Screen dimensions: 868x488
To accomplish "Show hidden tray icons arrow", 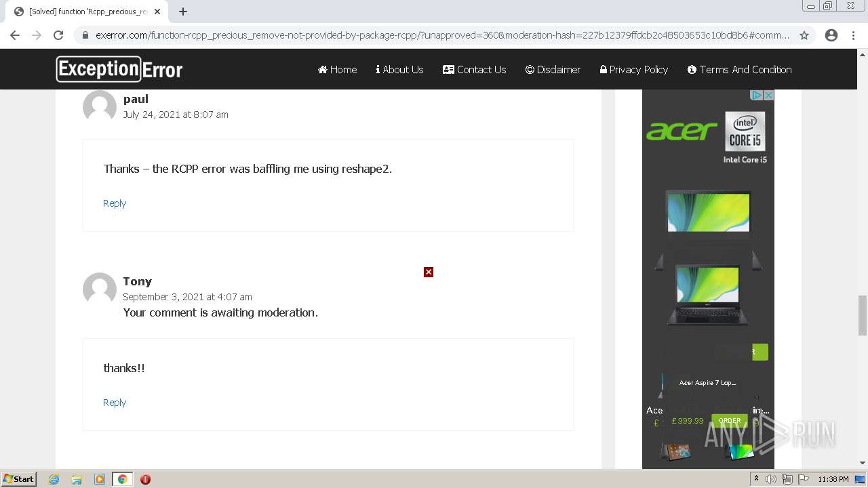I will (756, 479).
